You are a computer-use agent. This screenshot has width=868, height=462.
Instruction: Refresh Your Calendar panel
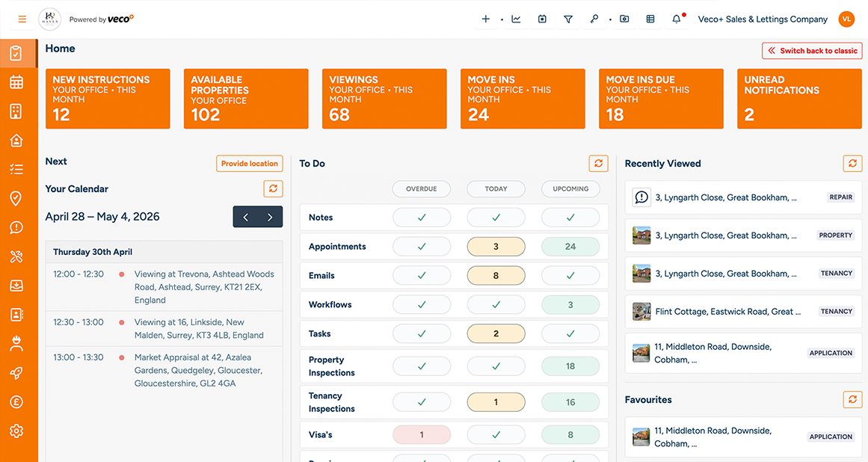click(273, 188)
